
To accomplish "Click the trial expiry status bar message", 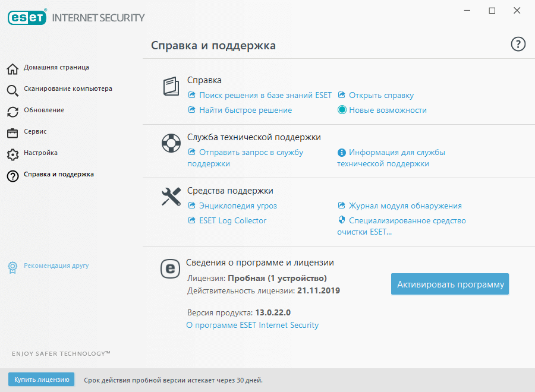I will click(174, 380).
